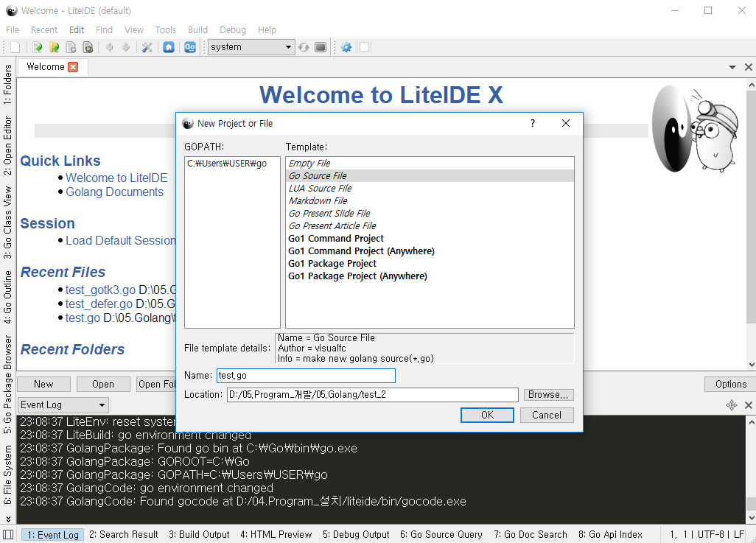Click the navigate Forward arrow icon
Screen dimensions: 756x543
pos(126,47)
